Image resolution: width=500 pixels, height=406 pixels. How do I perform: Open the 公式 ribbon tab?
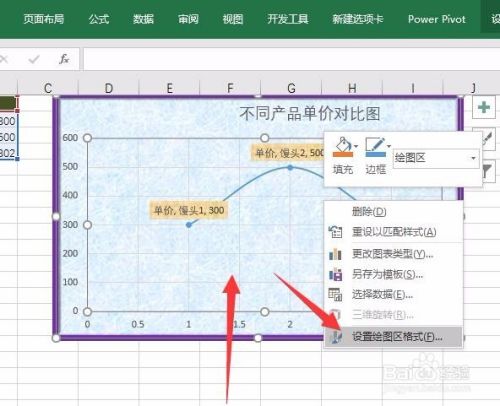[x=99, y=19]
